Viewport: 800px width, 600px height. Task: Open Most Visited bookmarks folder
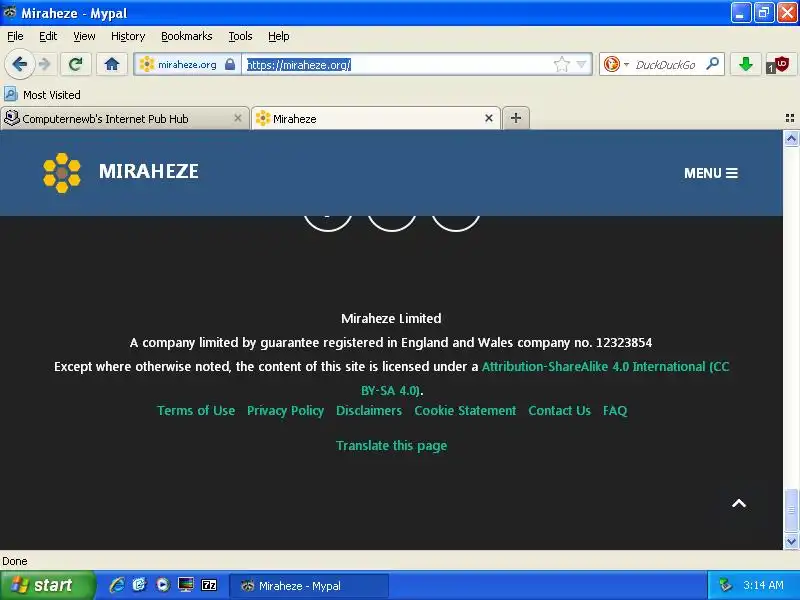(x=42, y=95)
